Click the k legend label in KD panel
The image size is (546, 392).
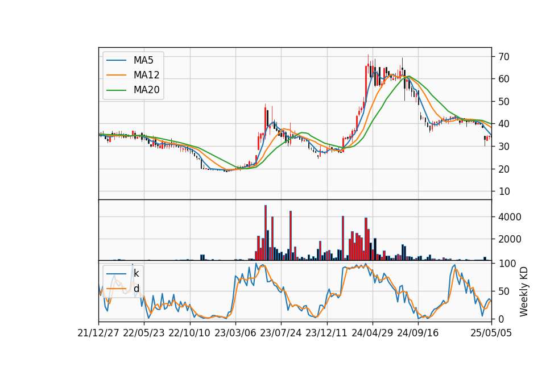click(136, 273)
